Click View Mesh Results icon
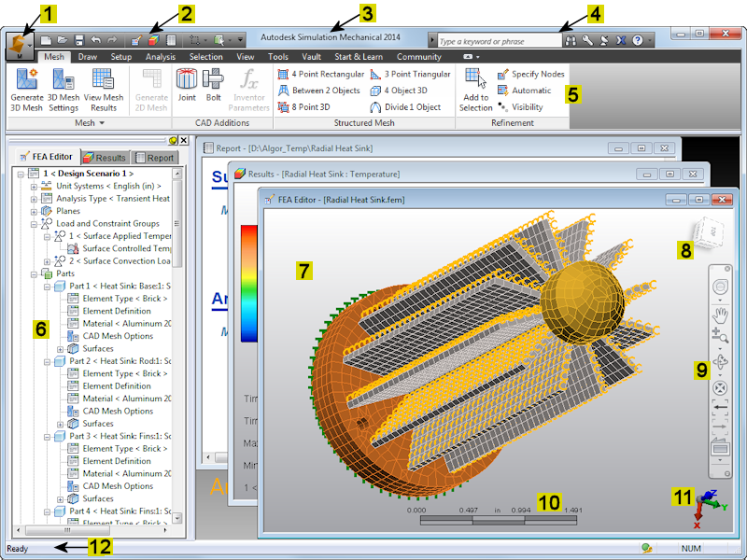The image size is (747, 560). click(103, 78)
